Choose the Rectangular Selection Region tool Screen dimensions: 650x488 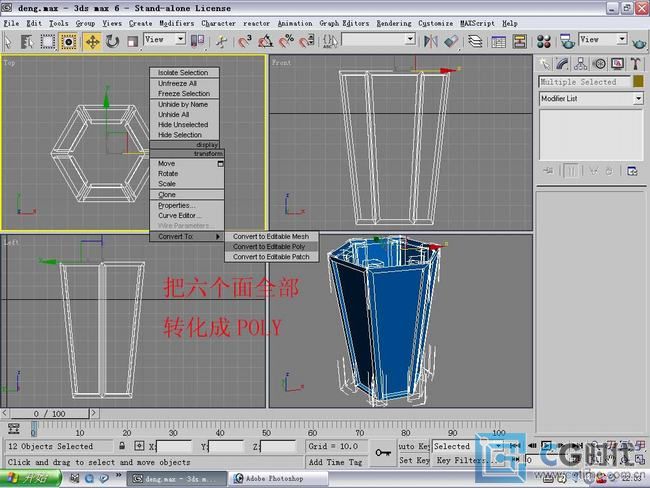(47, 41)
